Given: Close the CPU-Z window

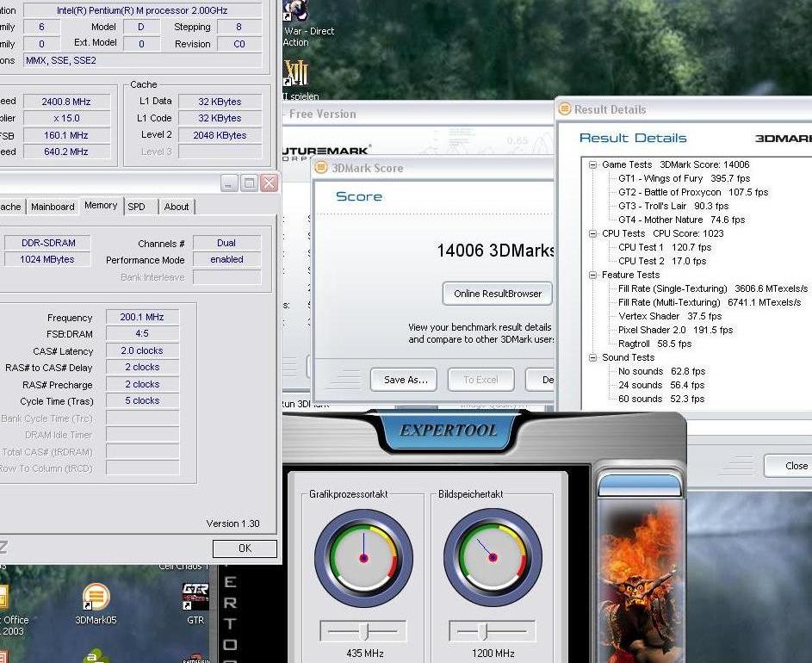Looking at the screenshot, I should click(270, 183).
